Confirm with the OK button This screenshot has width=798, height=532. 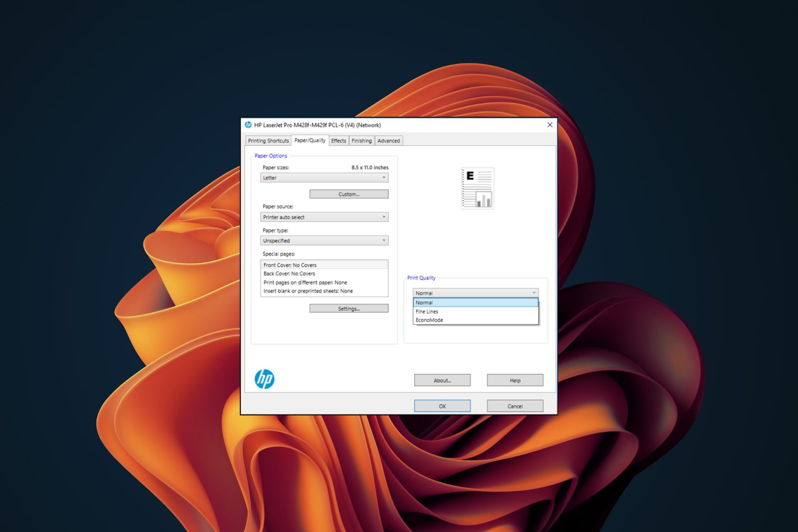click(442, 406)
